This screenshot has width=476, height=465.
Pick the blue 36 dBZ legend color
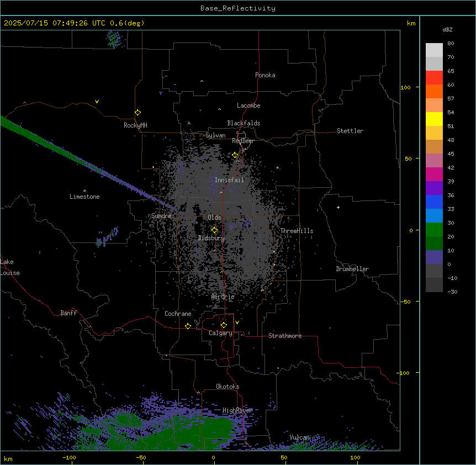tap(434, 202)
